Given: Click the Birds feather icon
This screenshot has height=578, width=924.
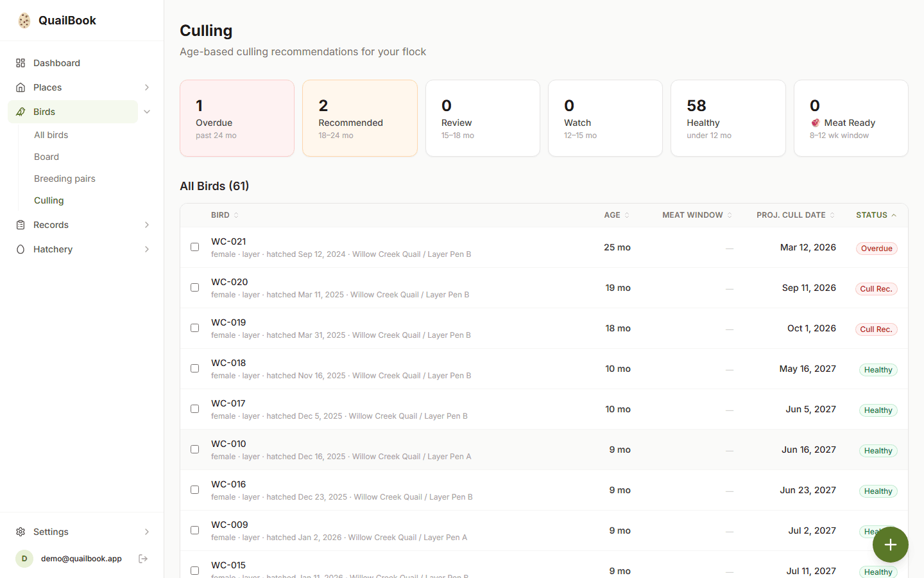Looking at the screenshot, I should coord(21,112).
